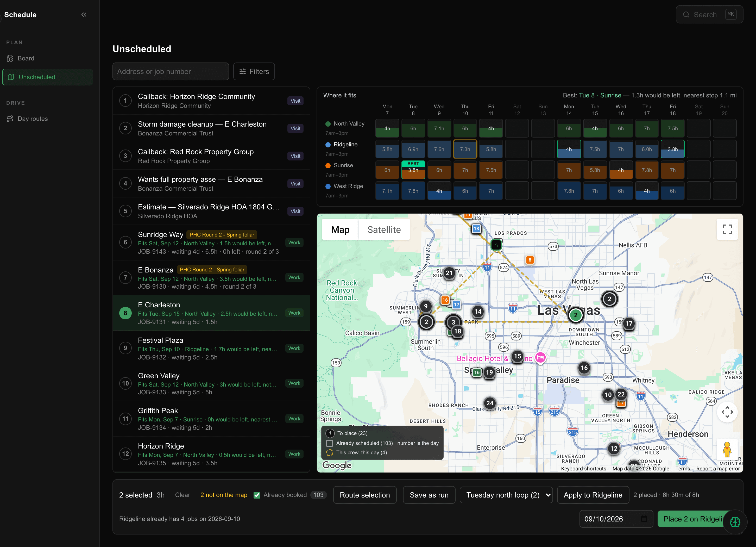Click Place 2 on Ridgeline button
The image size is (756, 547).
tap(693, 519)
